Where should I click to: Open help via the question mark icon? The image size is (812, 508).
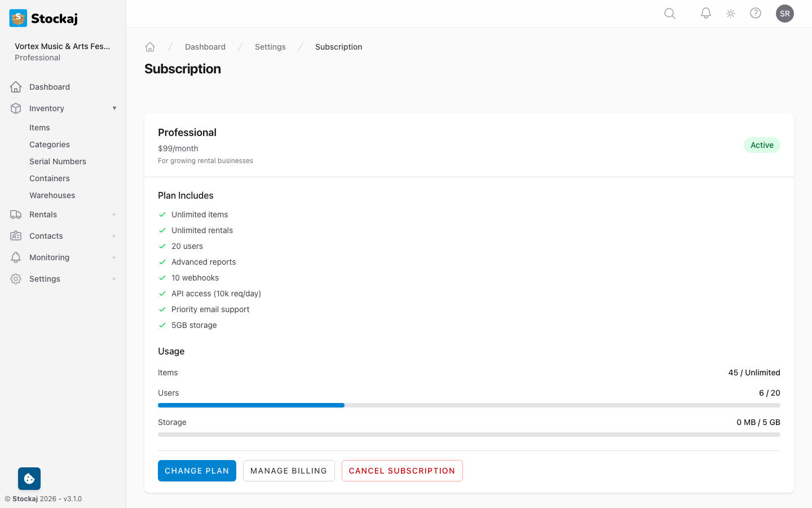pos(755,13)
